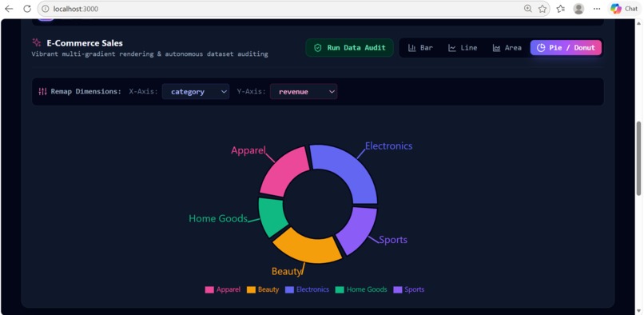
Task: Go back with browser back arrow
Action: pos(9,9)
